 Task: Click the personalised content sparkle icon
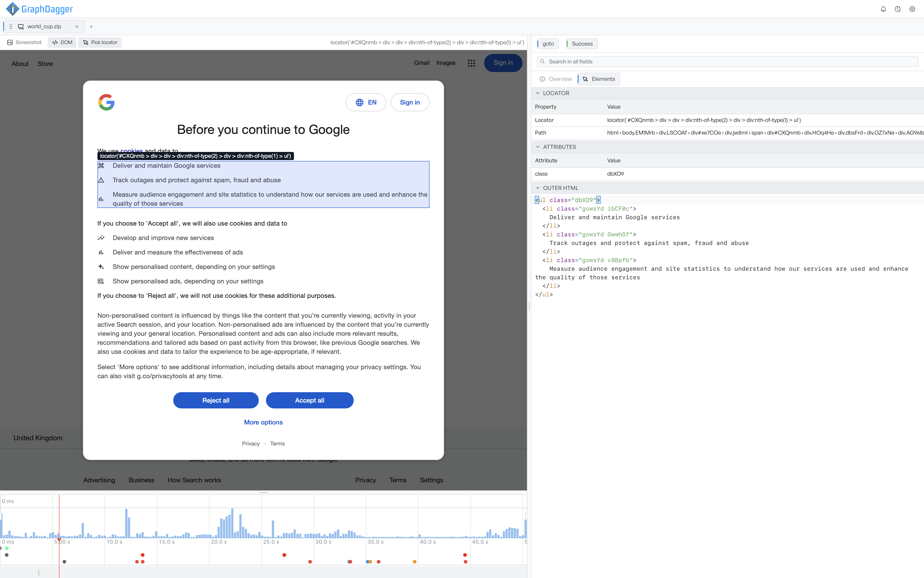pos(101,267)
